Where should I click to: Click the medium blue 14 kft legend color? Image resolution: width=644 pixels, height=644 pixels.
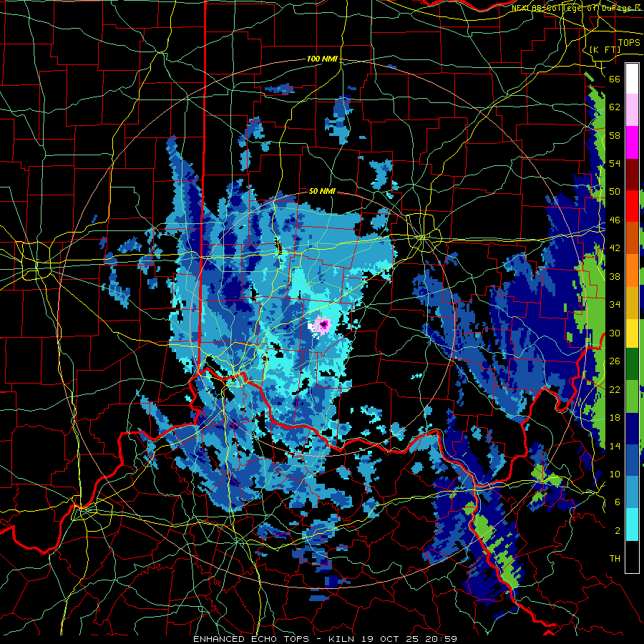click(632, 460)
